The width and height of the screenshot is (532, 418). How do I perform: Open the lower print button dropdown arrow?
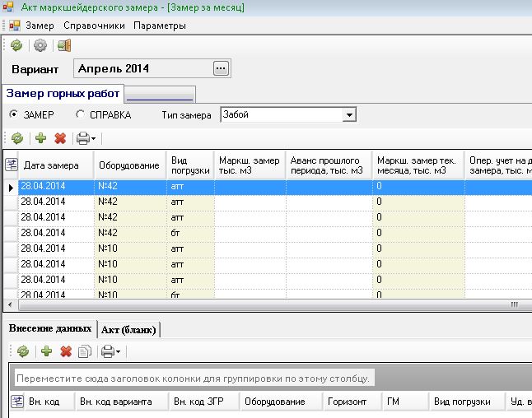[118, 352]
